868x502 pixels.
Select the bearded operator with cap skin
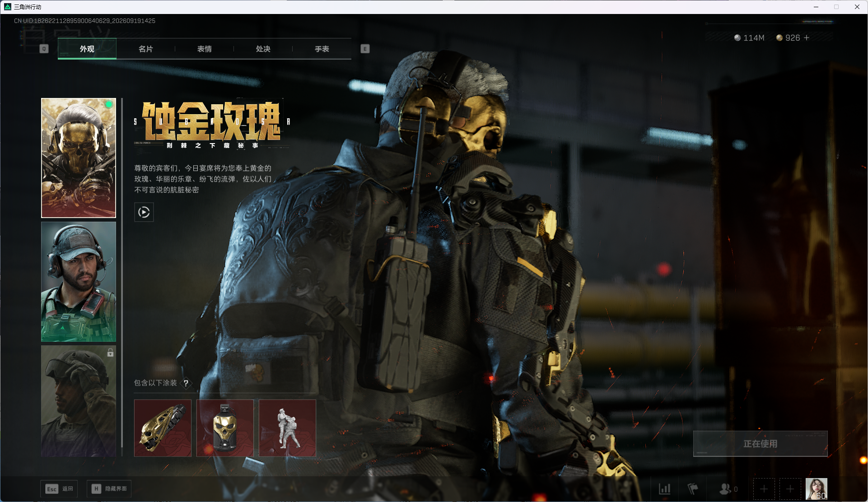tap(79, 282)
